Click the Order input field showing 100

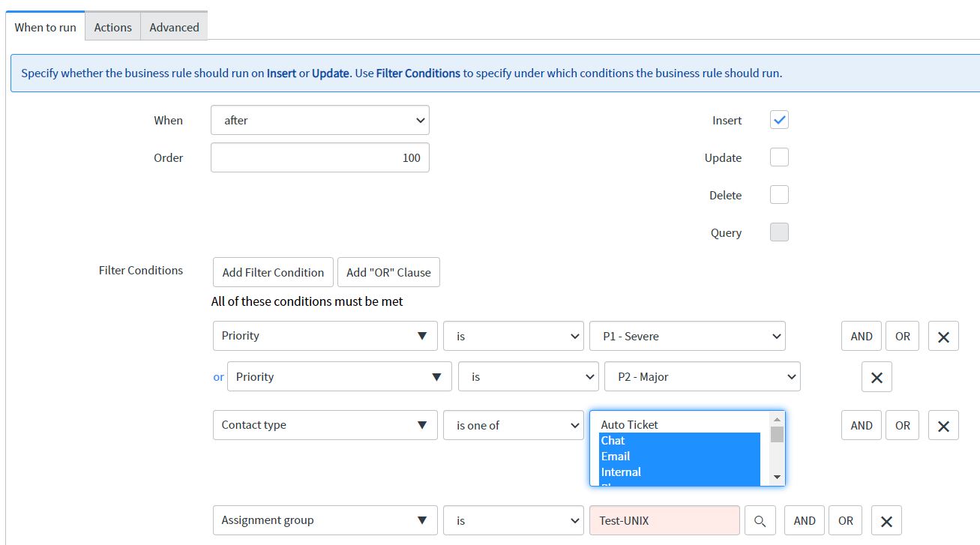(x=320, y=157)
